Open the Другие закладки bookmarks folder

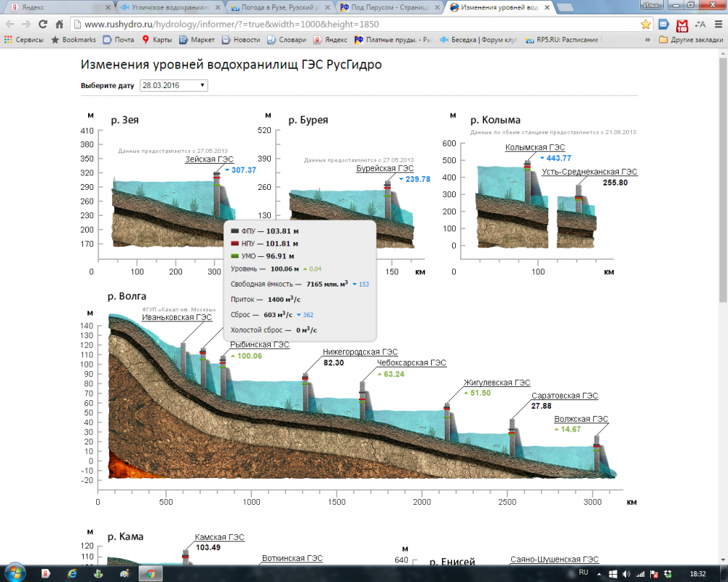[x=691, y=39]
